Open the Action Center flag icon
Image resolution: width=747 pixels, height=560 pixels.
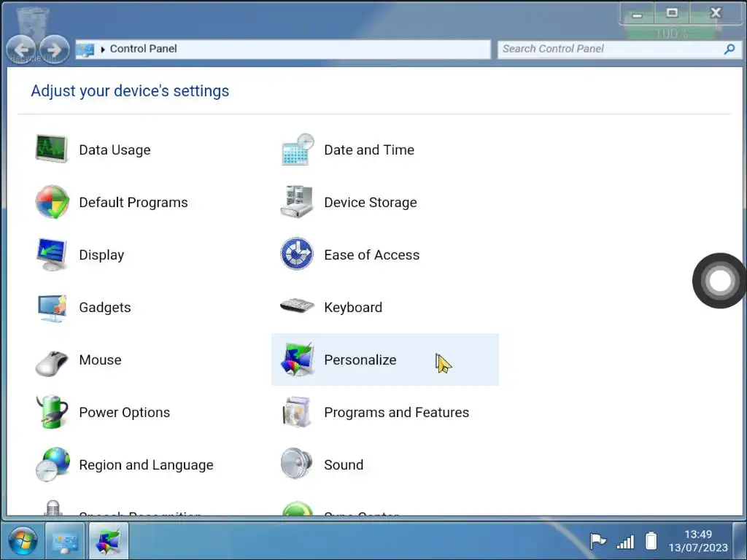click(x=597, y=541)
